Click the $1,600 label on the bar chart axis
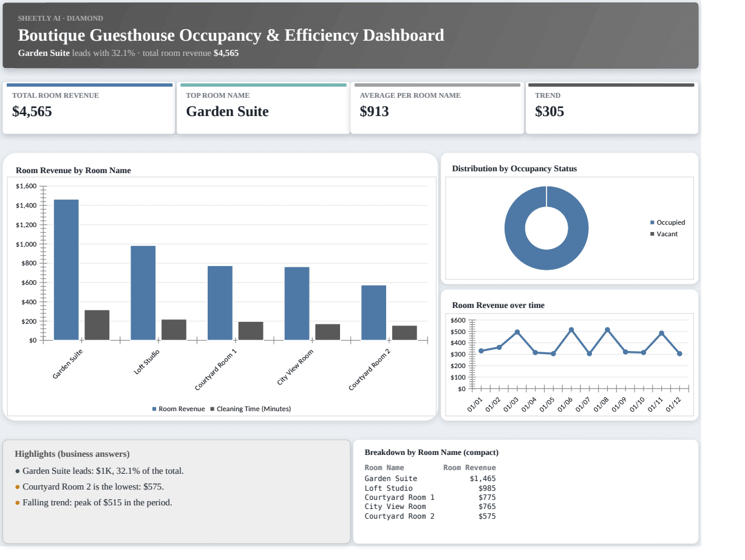Image resolution: width=745 pixels, height=560 pixels. [26, 186]
